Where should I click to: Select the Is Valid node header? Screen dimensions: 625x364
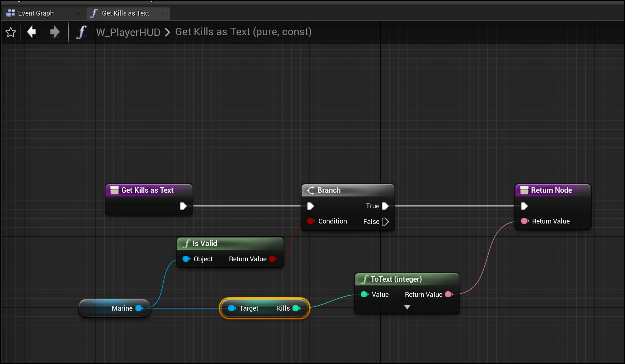tap(230, 244)
